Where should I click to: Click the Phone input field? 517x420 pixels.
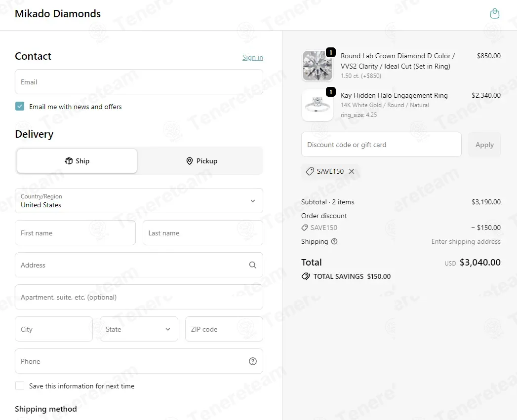tap(139, 361)
